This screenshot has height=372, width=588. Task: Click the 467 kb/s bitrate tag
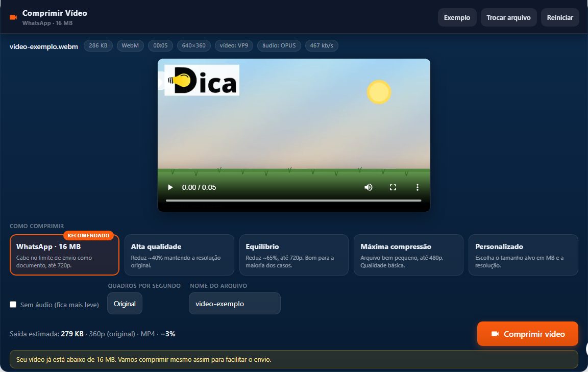click(x=322, y=45)
